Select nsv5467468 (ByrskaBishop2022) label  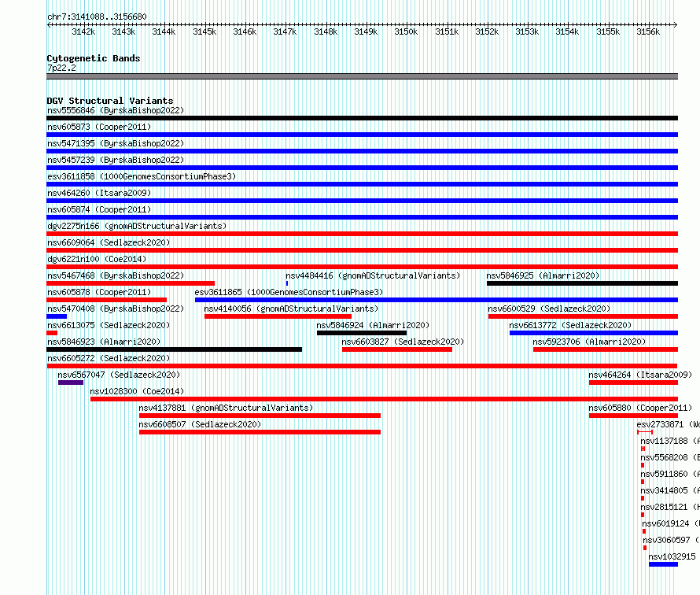pyautogui.click(x=116, y=275)
